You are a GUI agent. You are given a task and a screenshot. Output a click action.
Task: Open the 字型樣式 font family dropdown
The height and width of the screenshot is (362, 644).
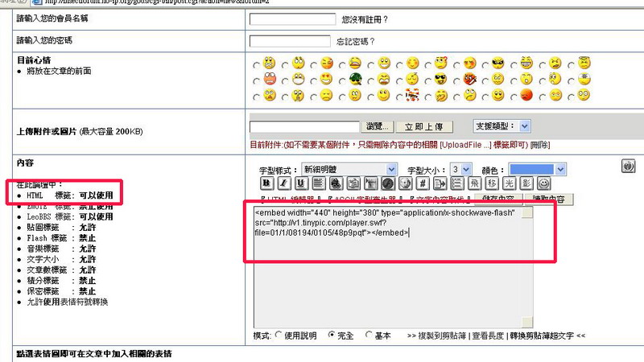click(349, 169)
